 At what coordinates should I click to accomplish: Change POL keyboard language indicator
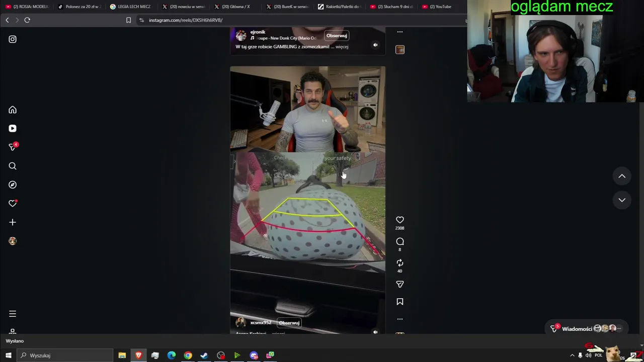598,355
